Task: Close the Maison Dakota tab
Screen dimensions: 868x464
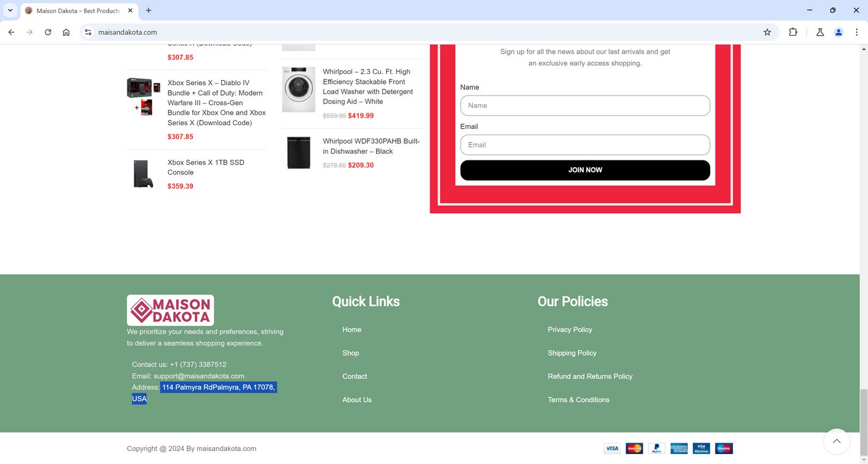Action: point(130,10)
